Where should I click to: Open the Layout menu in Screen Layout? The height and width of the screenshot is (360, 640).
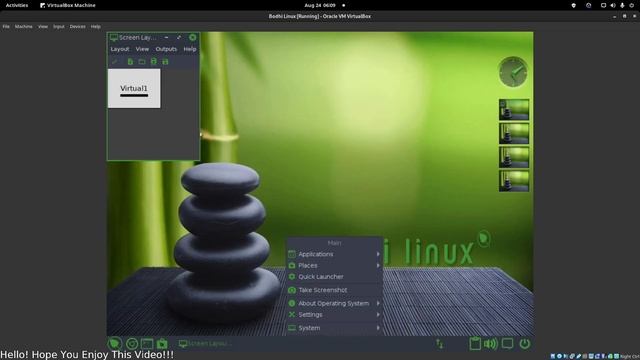(120, 49)
